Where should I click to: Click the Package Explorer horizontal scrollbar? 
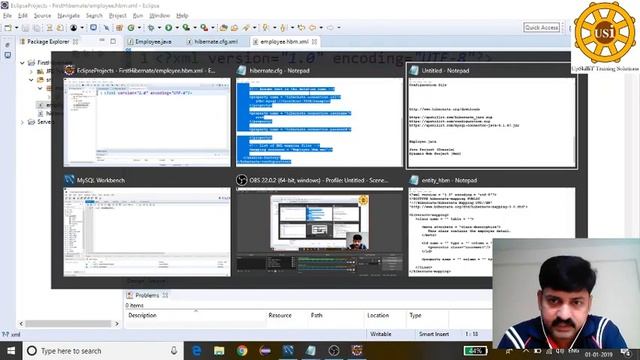(68, 324)
